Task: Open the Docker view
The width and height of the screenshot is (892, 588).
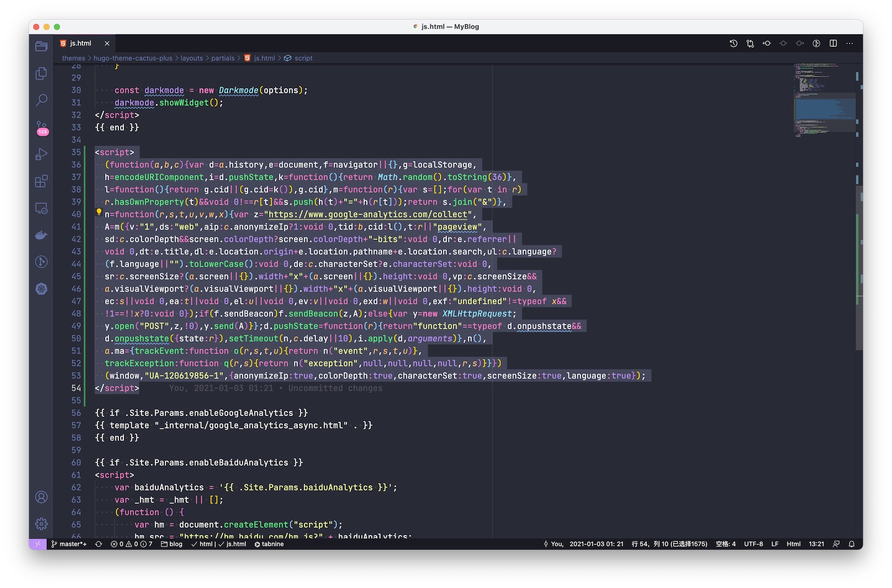Action: [41, 235]
